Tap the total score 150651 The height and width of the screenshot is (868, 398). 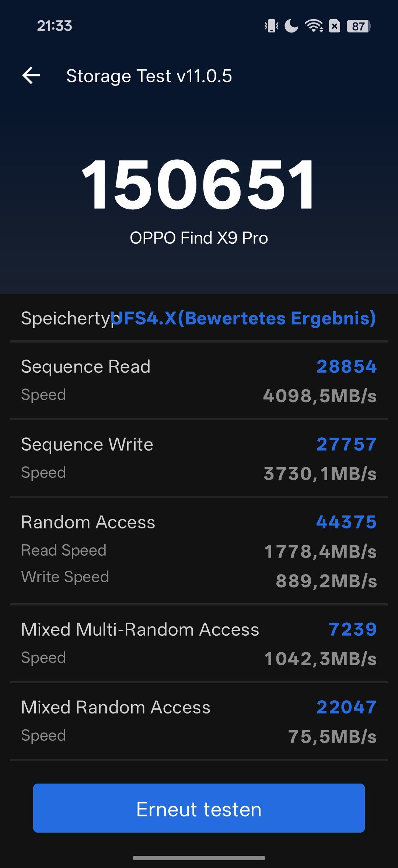pyautogui.click(x=199, y=184)
